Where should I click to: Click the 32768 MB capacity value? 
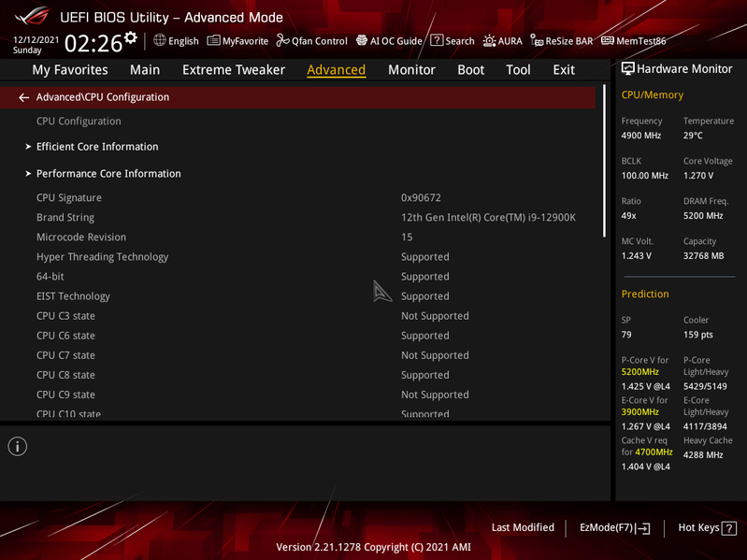(703, 256)
